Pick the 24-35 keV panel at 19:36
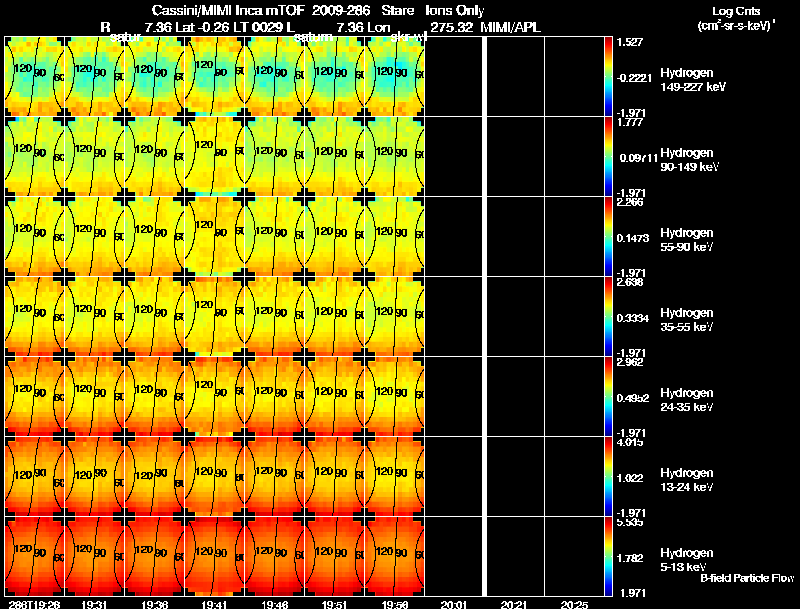The height and width of the screenshot is (609, 800). (155, 396)
